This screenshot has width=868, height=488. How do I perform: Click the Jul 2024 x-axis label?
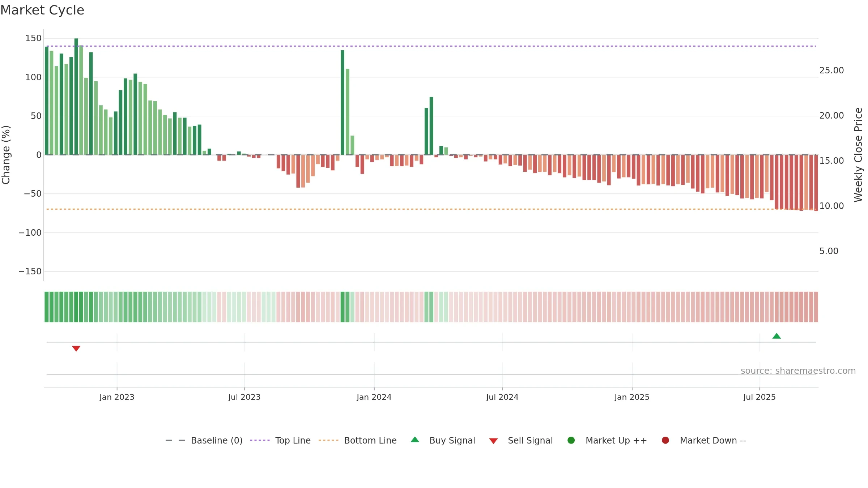pos(502,397)
